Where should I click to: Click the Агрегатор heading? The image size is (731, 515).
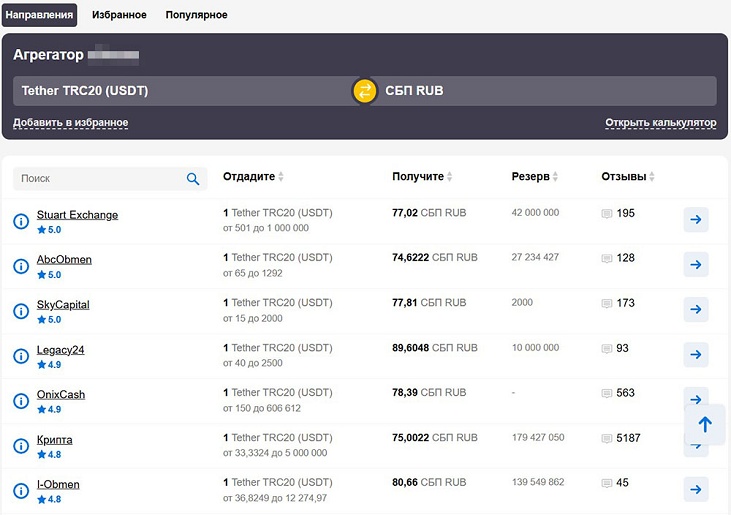[x=48, y=55]
